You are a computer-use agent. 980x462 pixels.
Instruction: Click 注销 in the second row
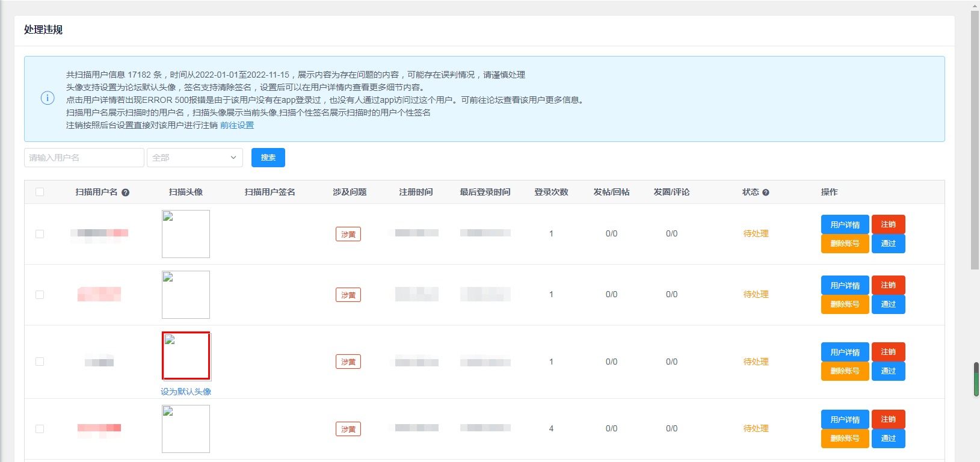pyautogui.click(x=889, y=285)
